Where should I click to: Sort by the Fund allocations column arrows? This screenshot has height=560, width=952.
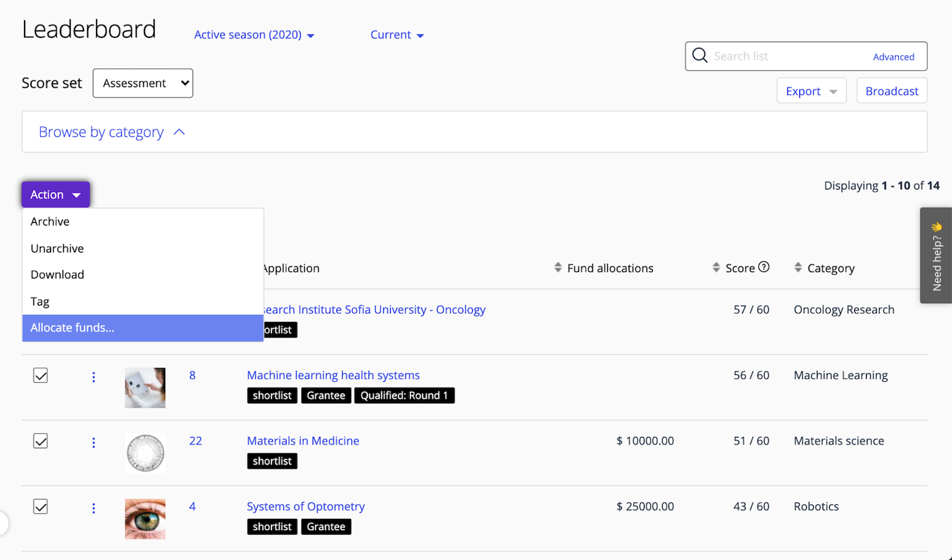point(558,268)
